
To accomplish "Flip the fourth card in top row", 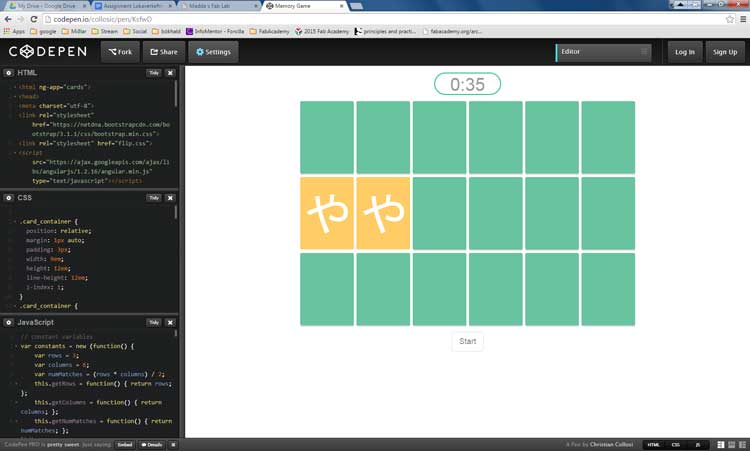I will 496,137.
